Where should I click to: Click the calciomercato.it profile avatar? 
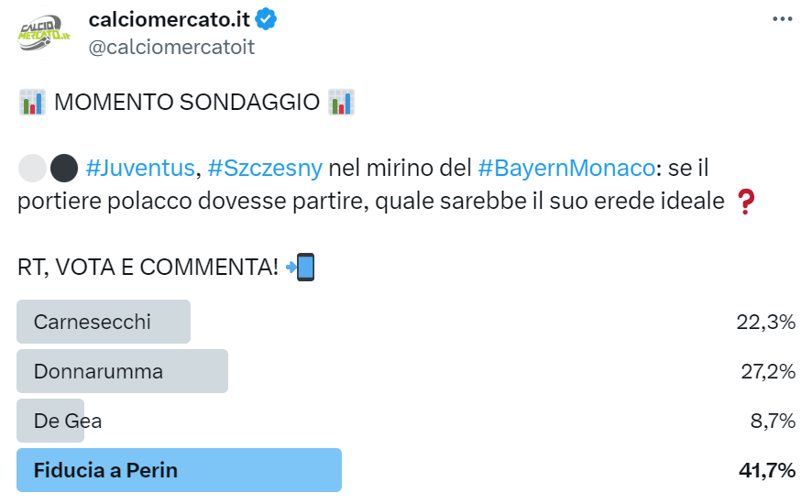tap(45, 33)
